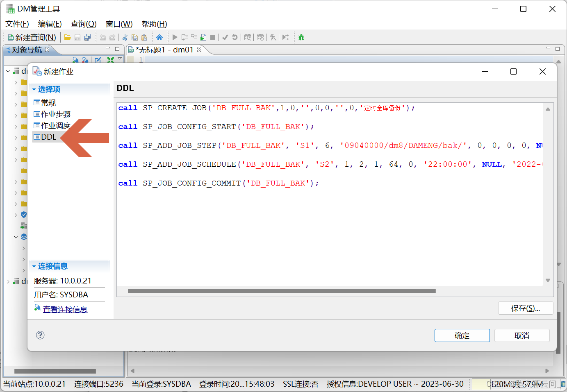567x392 pixels.
Task: Click the SP_CREATE_JOB line in DDL text
Action: (266, 108)
